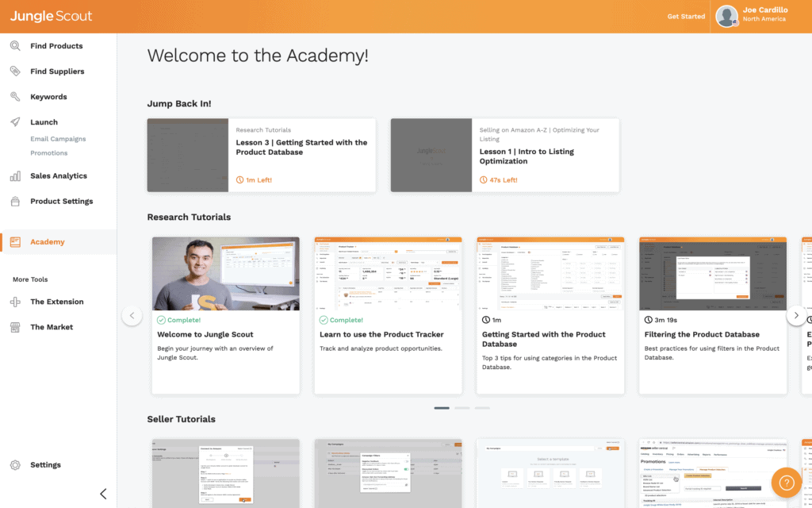Click the orange help question mark bubble

click(x=786, y=483)
